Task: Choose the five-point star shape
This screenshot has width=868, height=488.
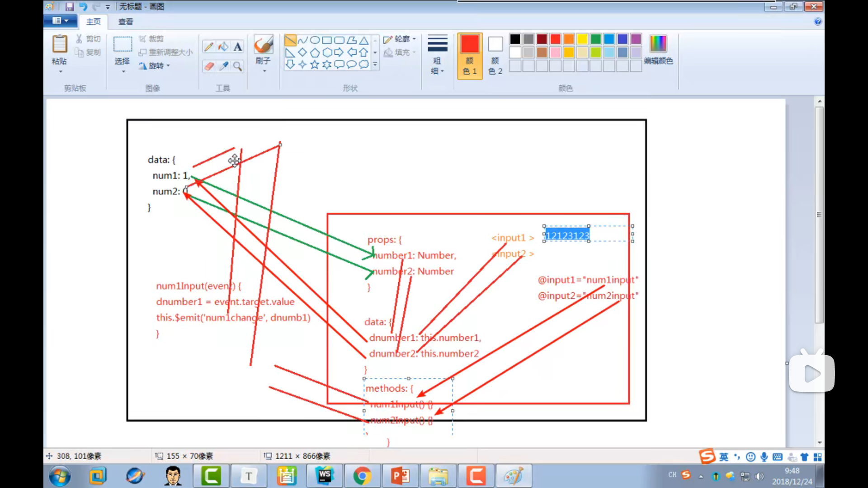Action: [315, 65]
